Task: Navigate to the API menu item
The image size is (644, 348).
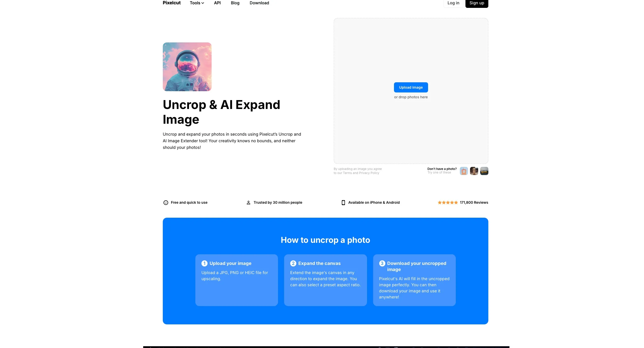Action: 217,3
